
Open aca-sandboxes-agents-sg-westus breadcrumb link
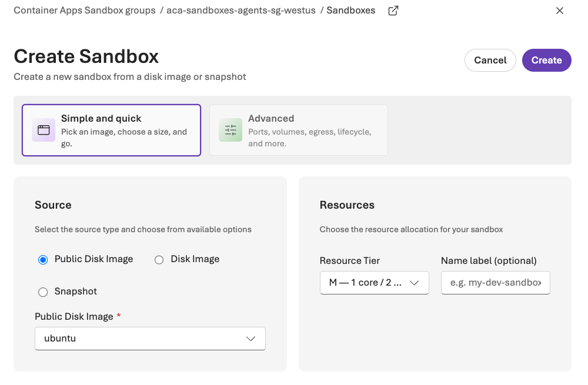240,11
